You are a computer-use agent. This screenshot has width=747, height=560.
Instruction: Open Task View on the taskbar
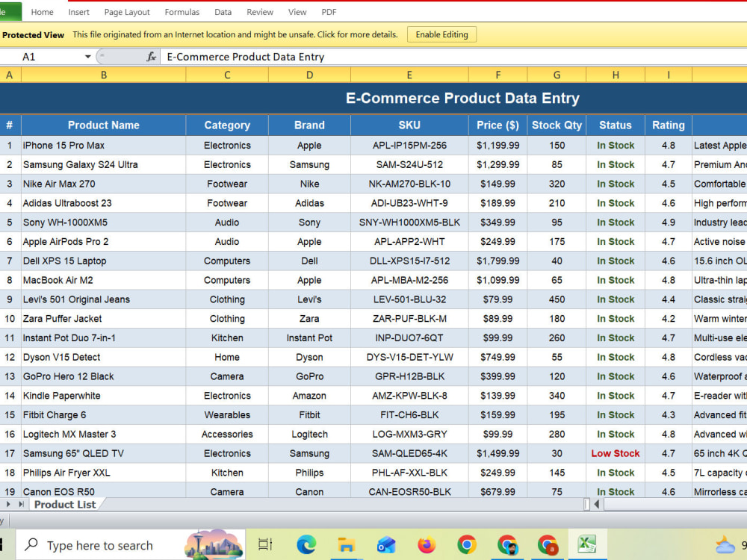point(265,544)
